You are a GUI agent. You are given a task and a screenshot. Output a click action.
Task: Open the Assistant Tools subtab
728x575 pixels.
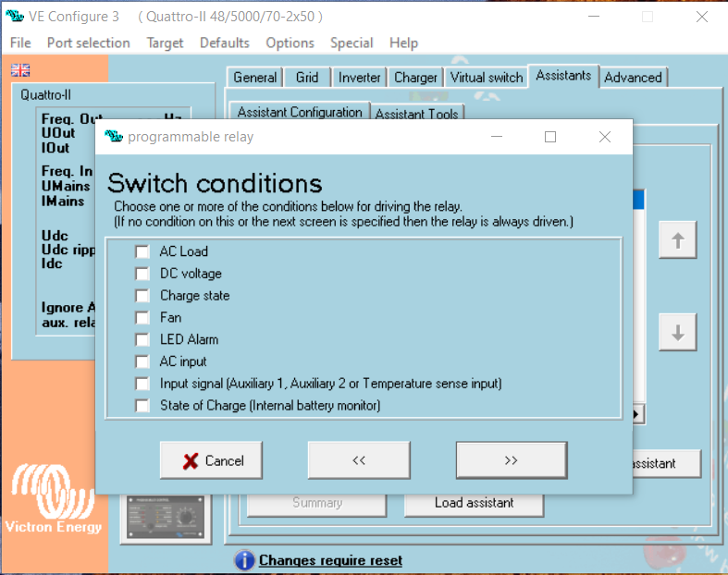tap(416, 114)
